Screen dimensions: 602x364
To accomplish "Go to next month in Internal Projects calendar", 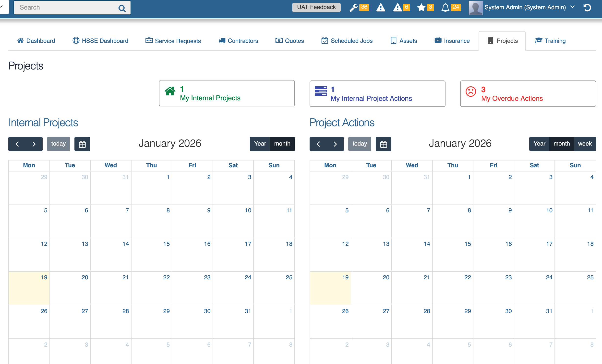I will click(x=34, y=144).
